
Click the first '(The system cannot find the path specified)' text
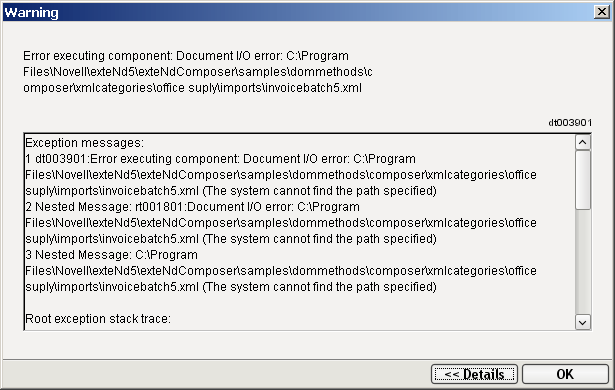pyautogui.click(x=319, y=191)
